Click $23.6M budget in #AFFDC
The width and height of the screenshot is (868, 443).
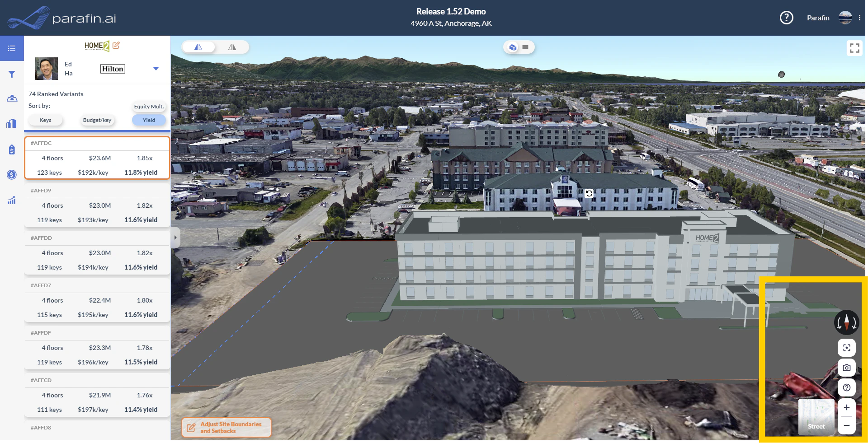pyautogui.click(x=100, y=158)
